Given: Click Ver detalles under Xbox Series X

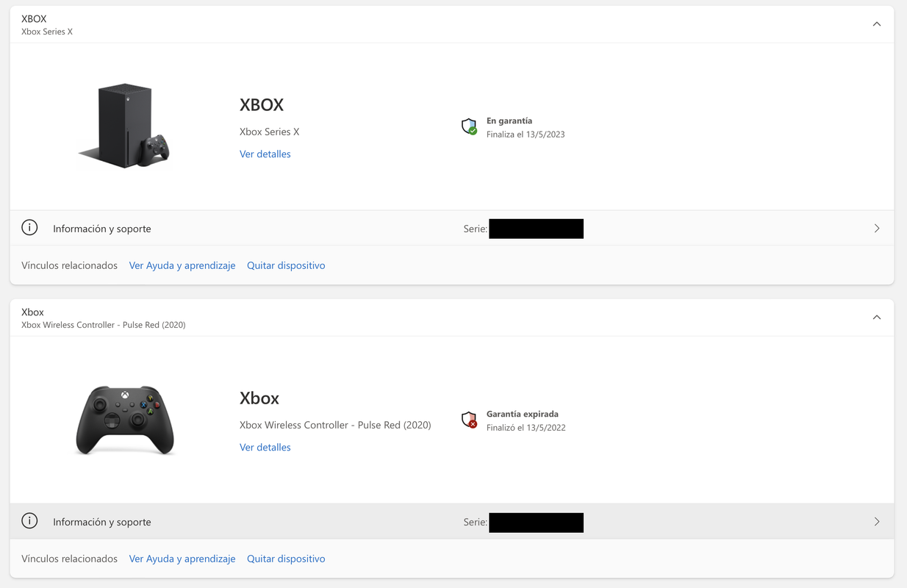Looking at the screenshot, I should point(265,154).
